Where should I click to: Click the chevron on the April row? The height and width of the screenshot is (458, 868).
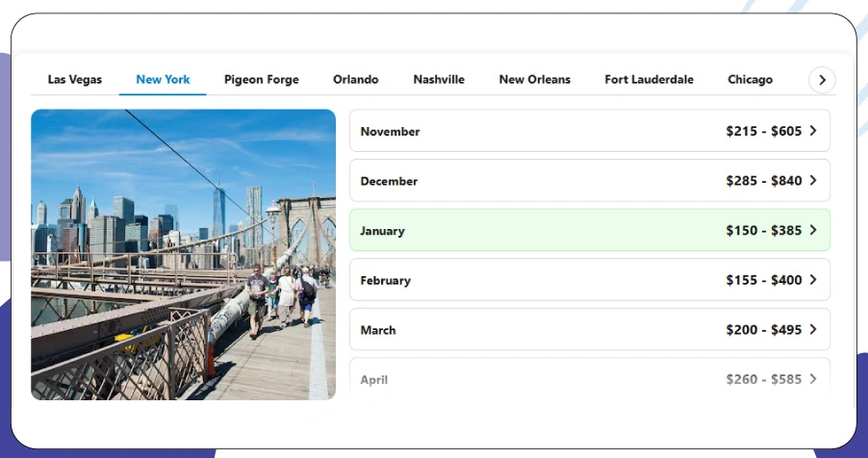813,379
